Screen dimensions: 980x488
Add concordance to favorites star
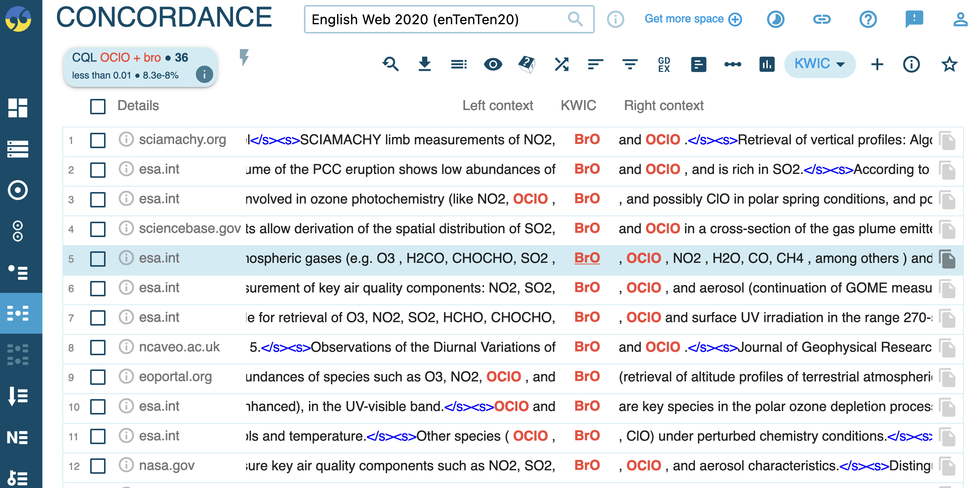tap(949, 64)
